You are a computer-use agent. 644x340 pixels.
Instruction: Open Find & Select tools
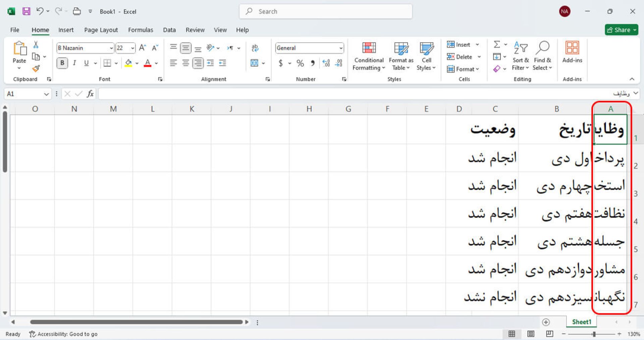(542, 57)
